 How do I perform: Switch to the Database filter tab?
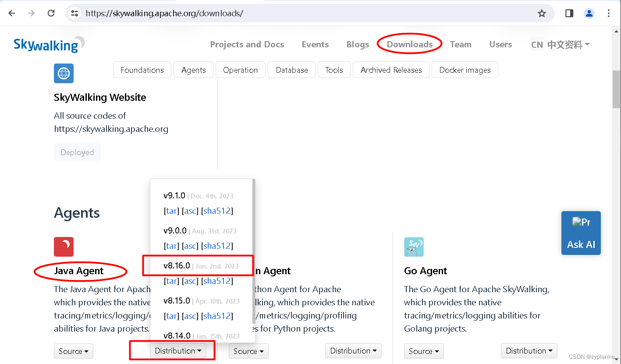pos(291,70)
